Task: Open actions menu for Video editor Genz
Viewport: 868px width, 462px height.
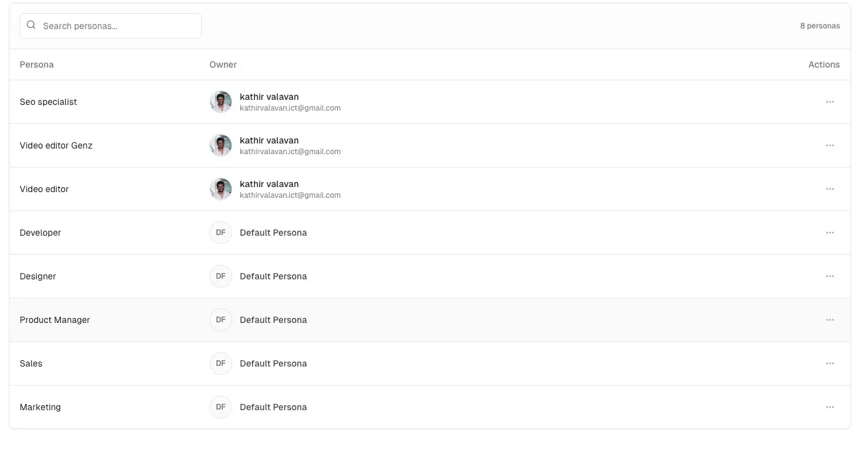Action: [829, 145]
